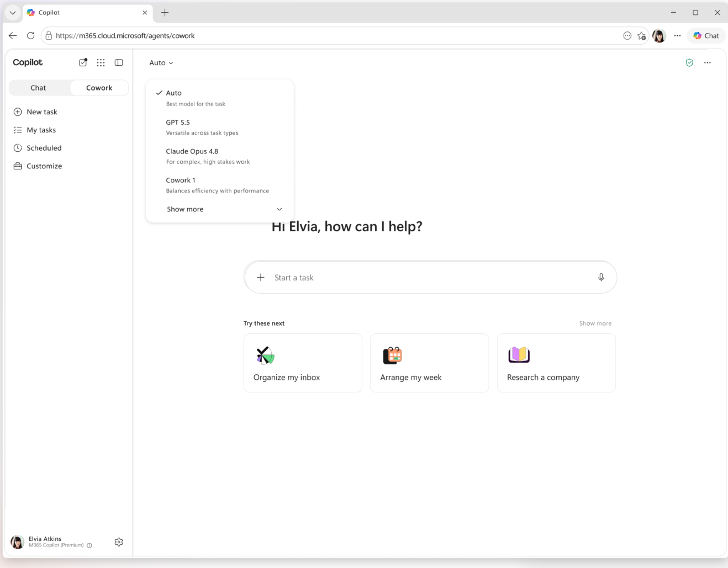Image resolution: width=728 pixels, height=568 pixels.
Task: Select the Cowork 1 model option
Action: point(220,185)
